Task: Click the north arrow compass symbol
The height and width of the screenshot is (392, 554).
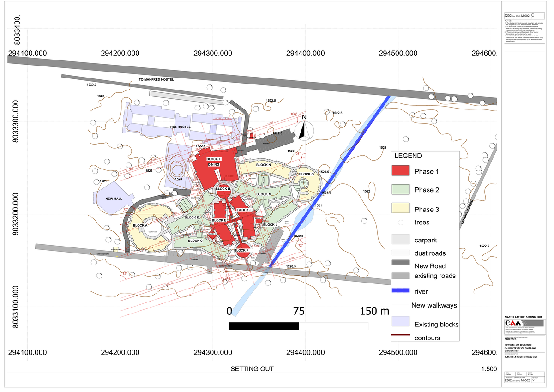Action: point(303,132)
